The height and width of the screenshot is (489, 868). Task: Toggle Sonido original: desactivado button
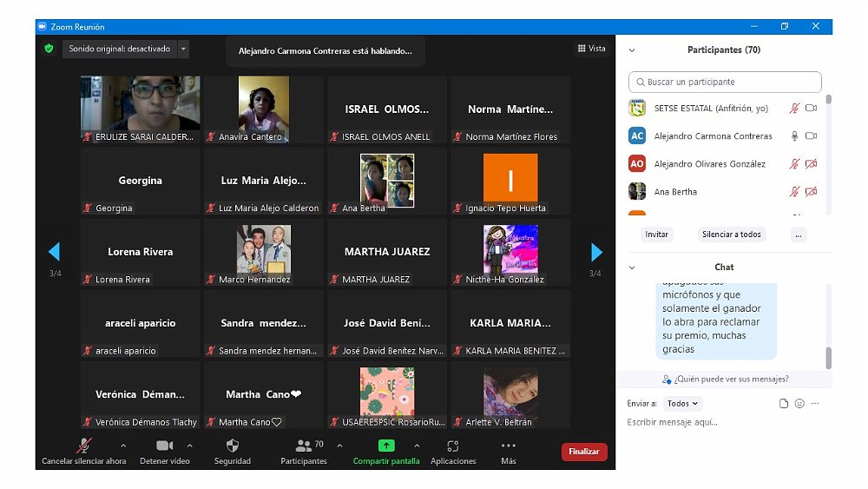120,49
